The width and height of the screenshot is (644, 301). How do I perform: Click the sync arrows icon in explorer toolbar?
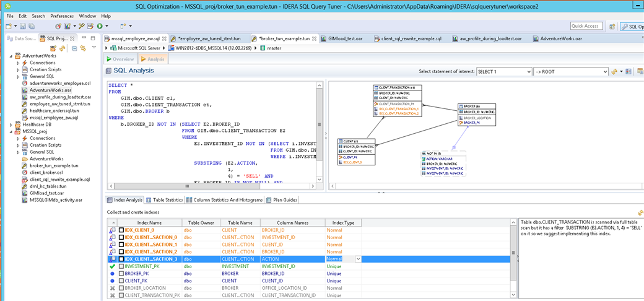(63, 48)
